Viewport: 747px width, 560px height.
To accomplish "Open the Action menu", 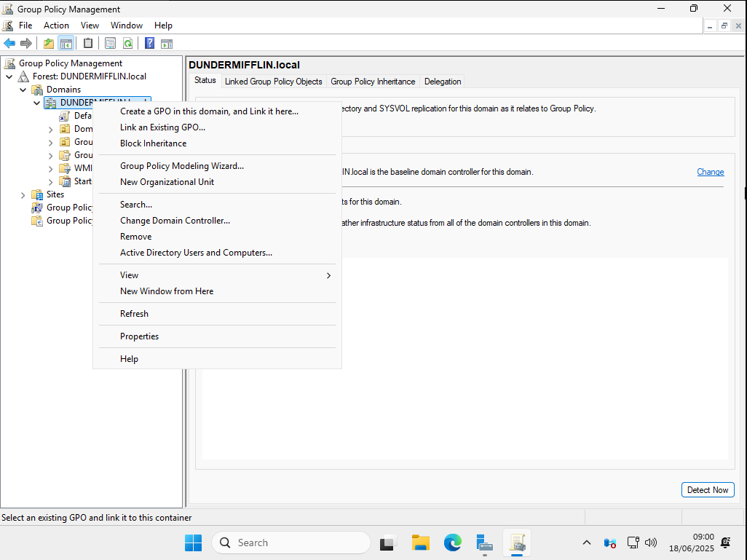I will coord(56,25).
